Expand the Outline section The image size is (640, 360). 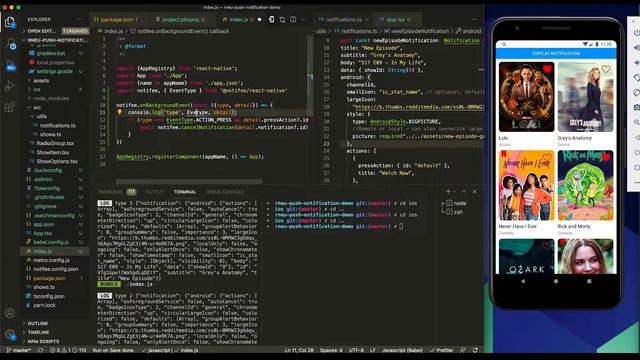[55, 323]
